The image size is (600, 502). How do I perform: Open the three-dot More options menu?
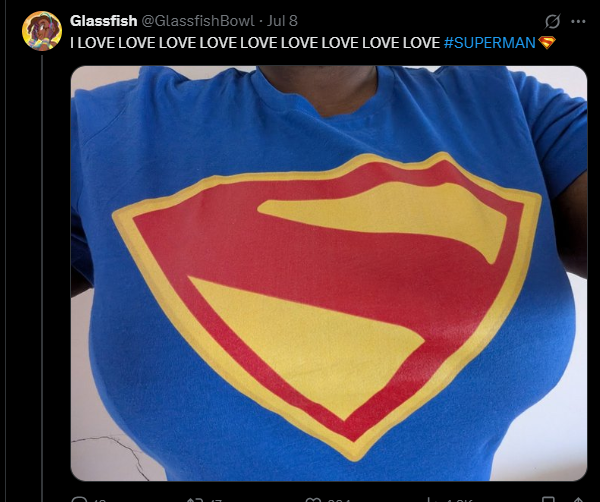(x=578, y=21)
